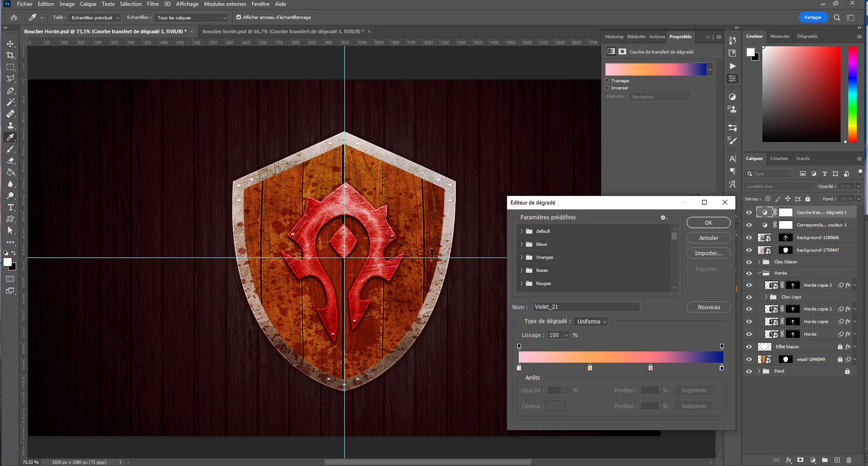The height and width of the screenshot is (466, 868).
Task: Click the trash icon in Calques panel
Action: [x=849, y=460]
